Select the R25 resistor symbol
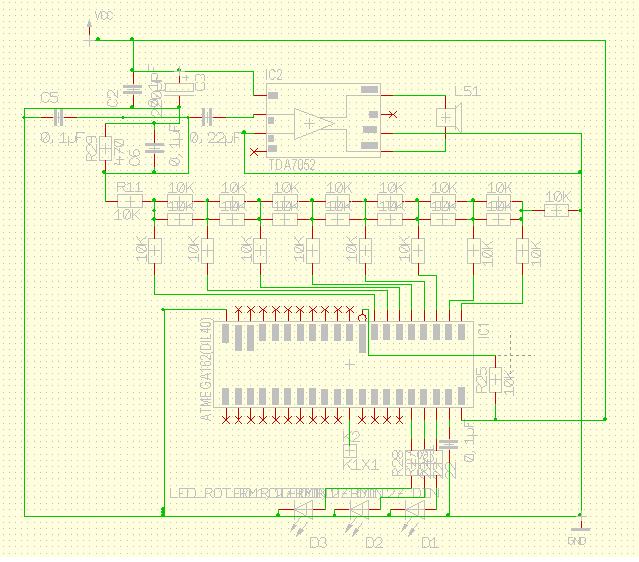 pyautogui.click(x=495, y=380)
